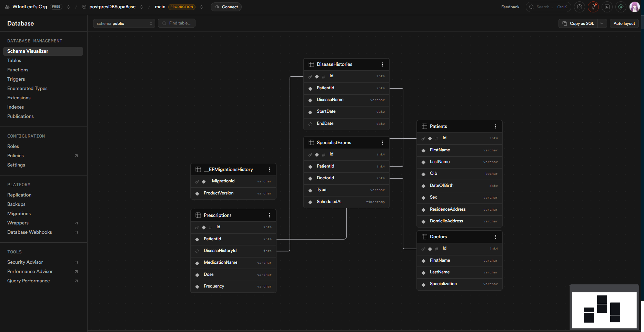Open the AI assistant diamond icon
This screenshot has height=332, width=644.
(621, 7)
